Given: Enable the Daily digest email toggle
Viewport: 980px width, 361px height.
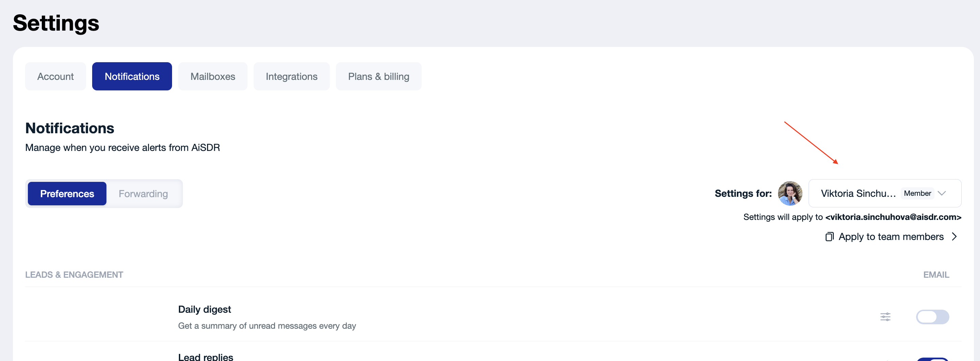Looking at the screenshot, I should point(932,317).
